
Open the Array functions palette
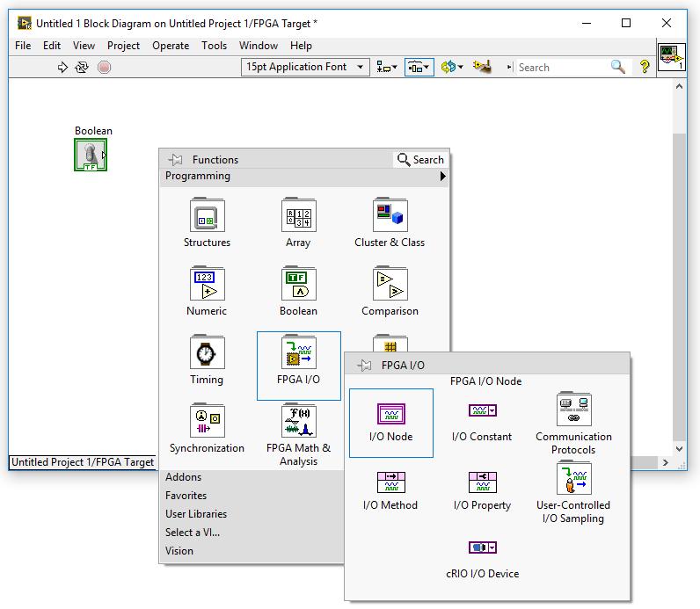tap(299, 215)
